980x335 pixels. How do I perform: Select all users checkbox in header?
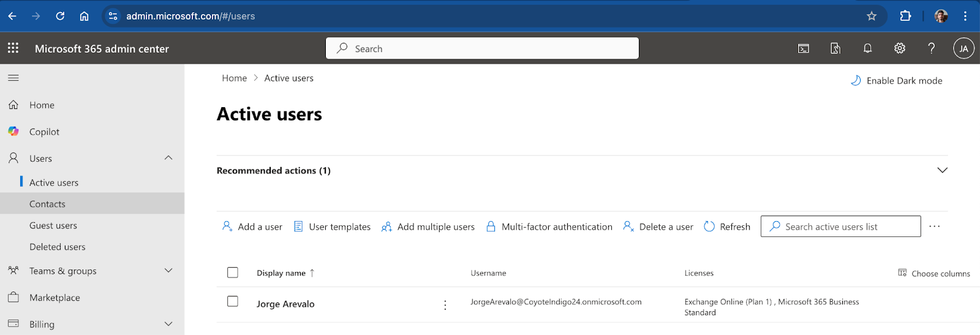coord(233,273)
